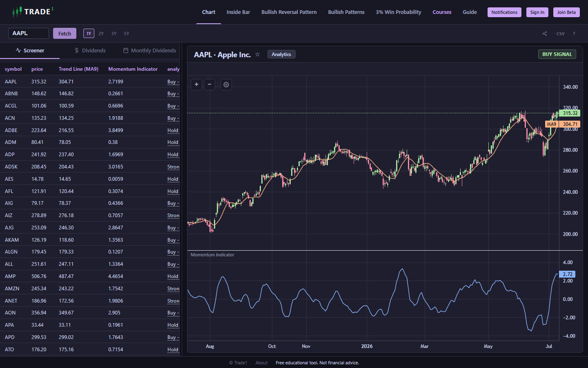Open the Bullish Patterns page
The image size is (588, 368).
[x=346, y=12]
